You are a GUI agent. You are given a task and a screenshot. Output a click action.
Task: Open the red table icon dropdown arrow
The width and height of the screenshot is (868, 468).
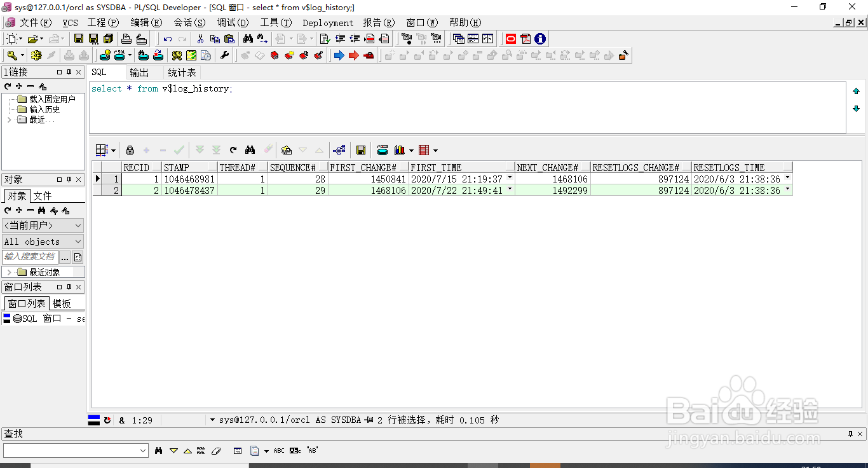435,151
